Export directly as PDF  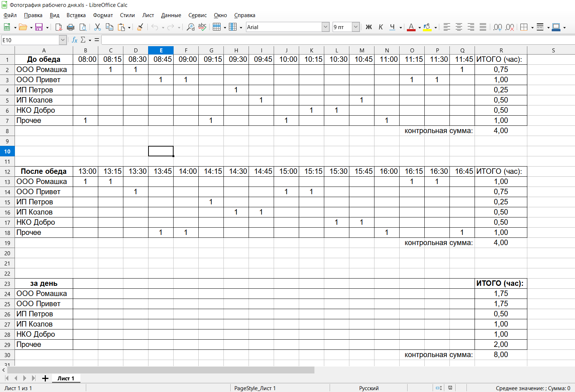(59, 27)
